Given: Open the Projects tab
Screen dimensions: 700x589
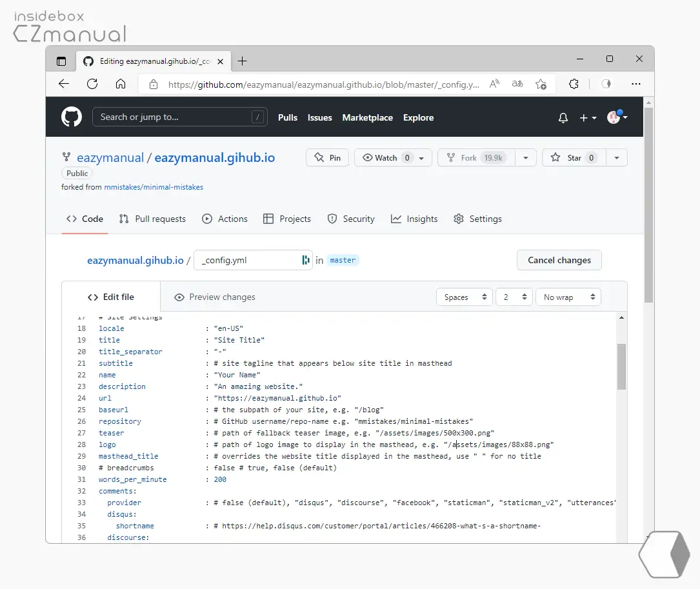Looking at the screenshot, I should click(287, 219).
